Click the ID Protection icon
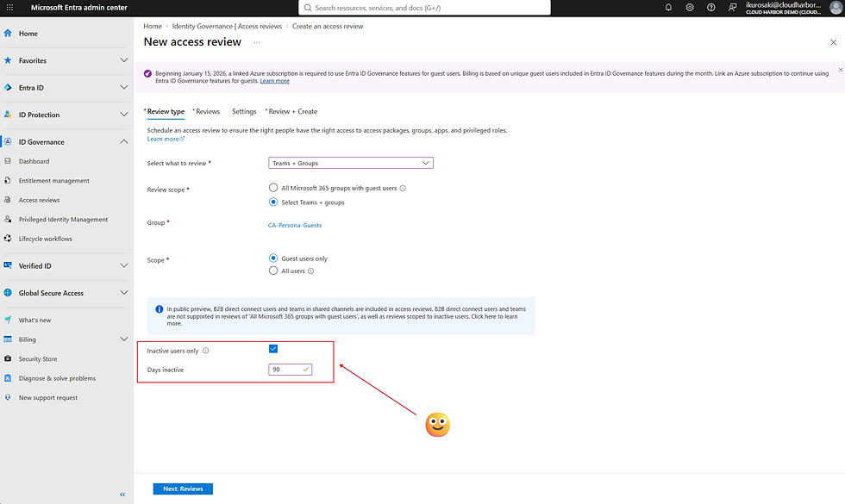845x504 pixels. point(8,114)
